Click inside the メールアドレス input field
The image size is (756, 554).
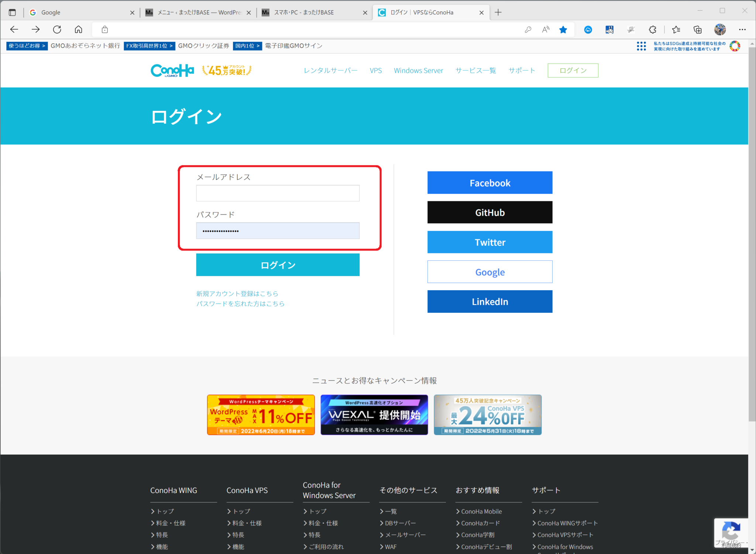click(277, 193)
